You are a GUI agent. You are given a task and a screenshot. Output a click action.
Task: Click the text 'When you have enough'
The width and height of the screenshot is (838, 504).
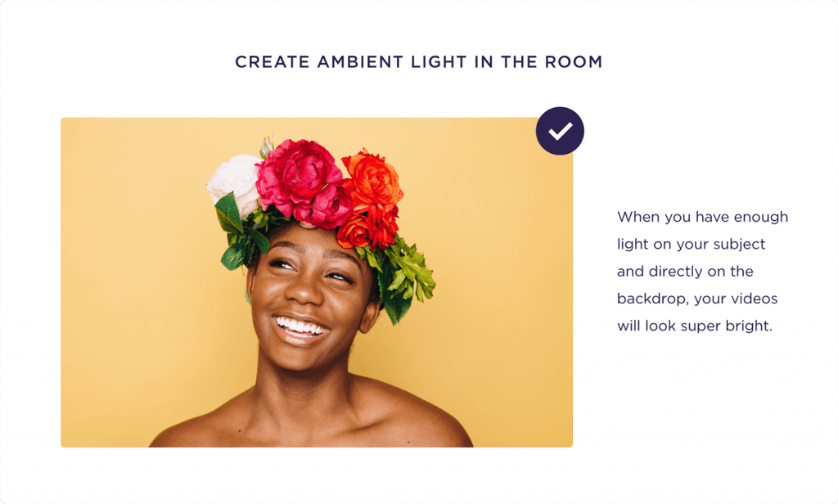point(702,217)
